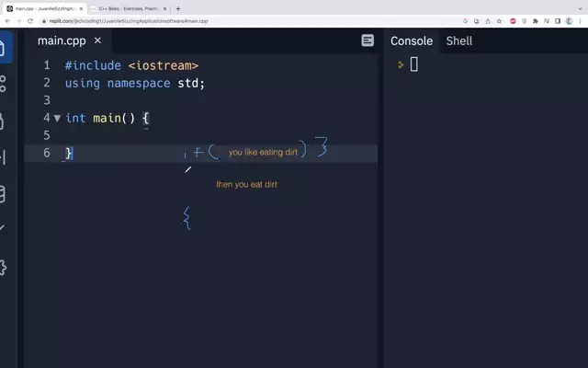View site info lock icon
The height and width of the screenshot is (368, 588).
click(x=44, y=21)
